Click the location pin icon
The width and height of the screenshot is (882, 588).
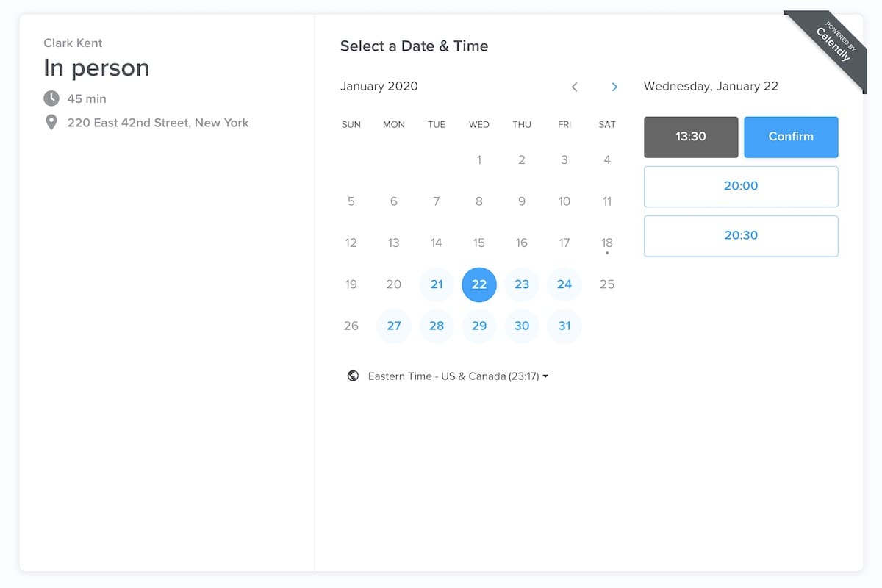(x=51, y=123)
